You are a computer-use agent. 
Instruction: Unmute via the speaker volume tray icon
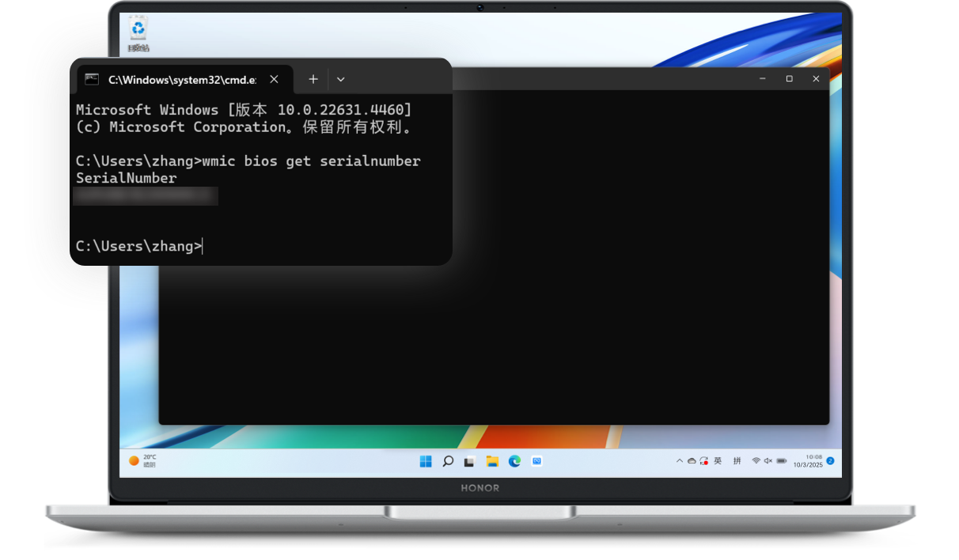coord(768,460)
